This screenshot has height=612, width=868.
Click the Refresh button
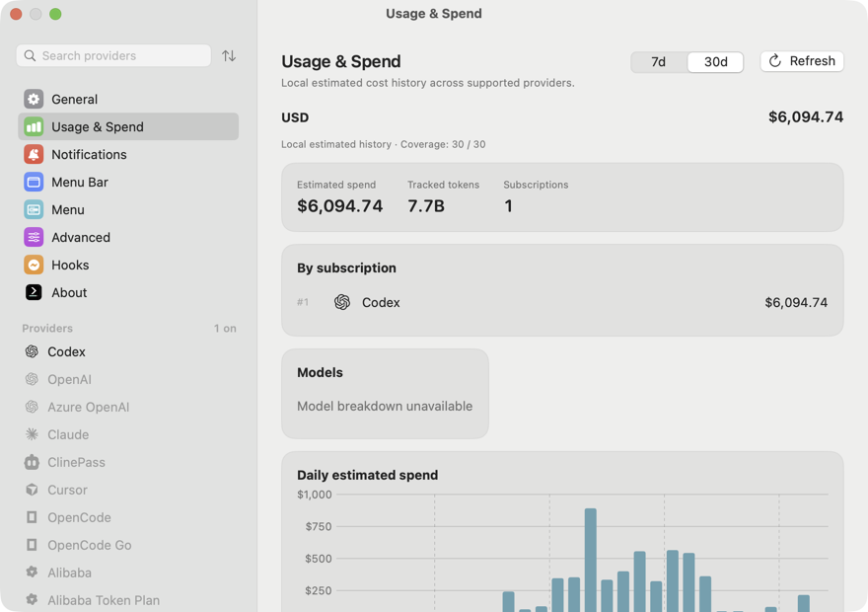pos(802,61)
